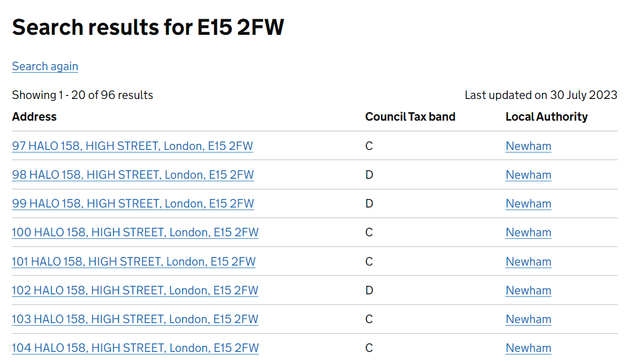Open address 99 HALO 158, HIGH STREET
This screenshot has height=362, width=644.
tap(133, 203)
